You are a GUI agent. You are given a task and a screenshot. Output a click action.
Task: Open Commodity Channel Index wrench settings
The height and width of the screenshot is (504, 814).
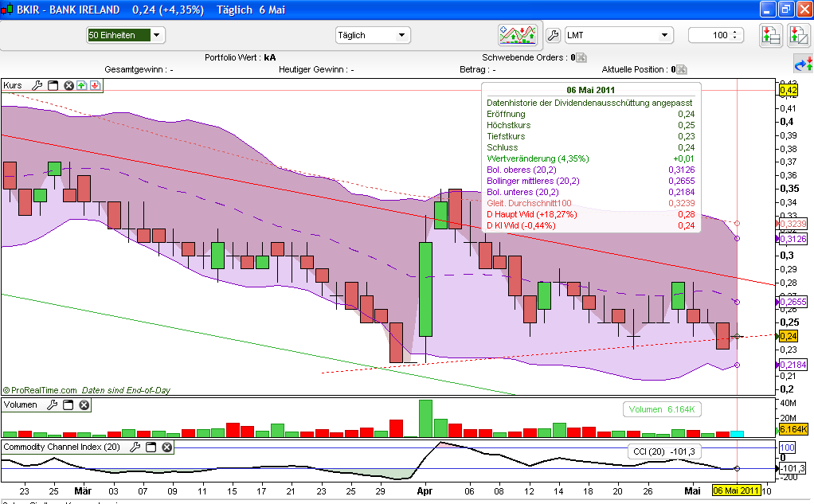pos(135,447)
